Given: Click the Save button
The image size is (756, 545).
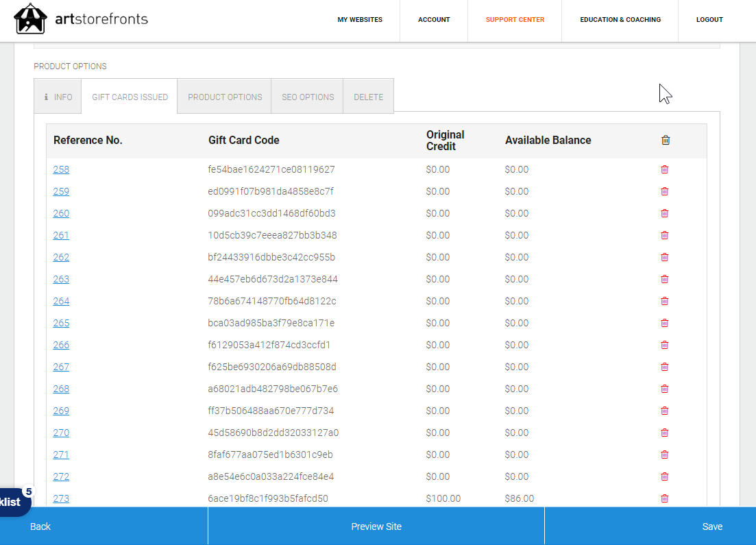Looking at the screenshot, I should (x=712, y=526).
